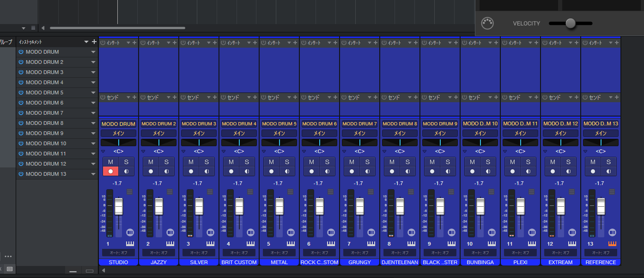Select MODO DRUM 11 in instrument list

coord(57,154)
